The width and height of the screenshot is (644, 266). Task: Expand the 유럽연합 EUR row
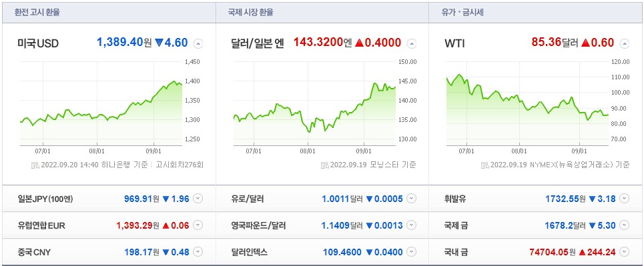point(198,225)
